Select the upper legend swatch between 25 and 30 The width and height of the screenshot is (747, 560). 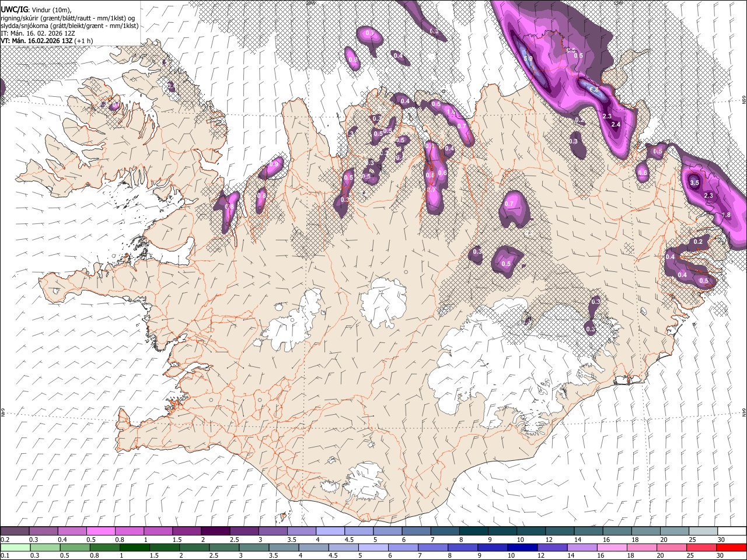703,531
